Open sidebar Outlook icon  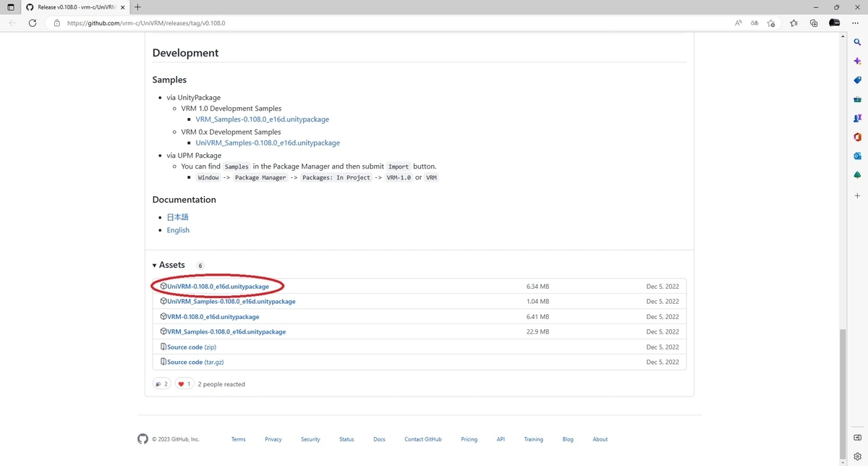[x=858, y=156]
